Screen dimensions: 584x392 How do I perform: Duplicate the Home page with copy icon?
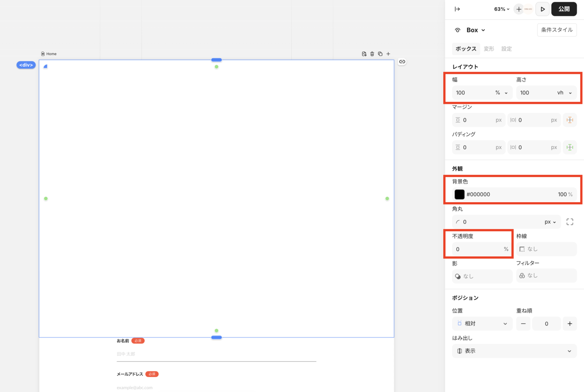click(x=380, y=54)
